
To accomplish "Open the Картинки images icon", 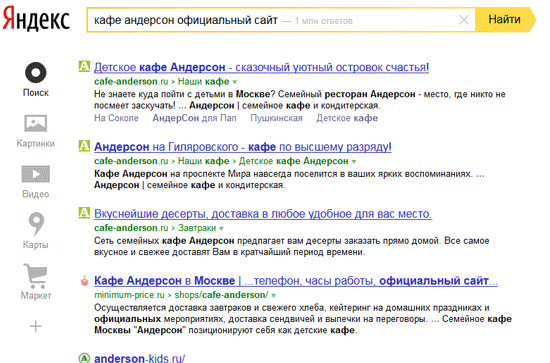I will pyautogui.click(x=36, y=123).
